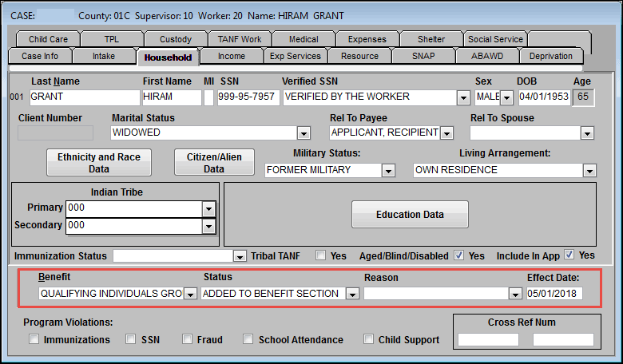Screen dimensions: 623x364
Task: Uncheck the Include In App checkbox
Action: point(569,255)
